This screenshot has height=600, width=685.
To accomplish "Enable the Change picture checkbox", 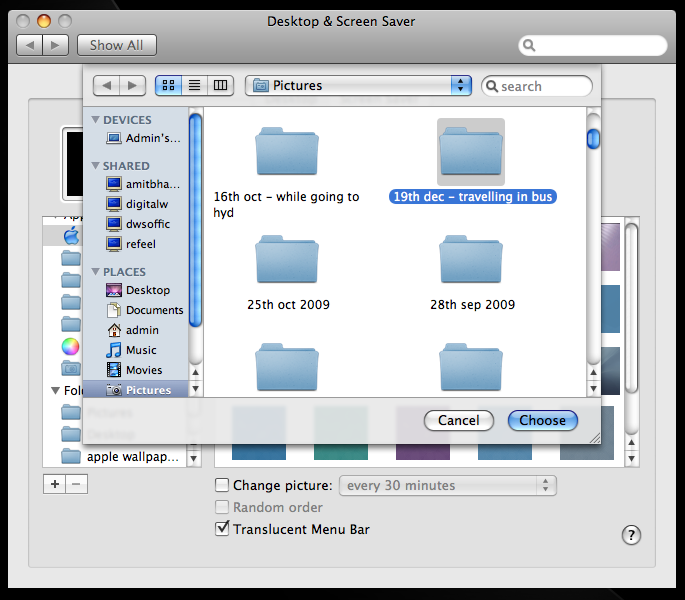I will pos(222,486).
